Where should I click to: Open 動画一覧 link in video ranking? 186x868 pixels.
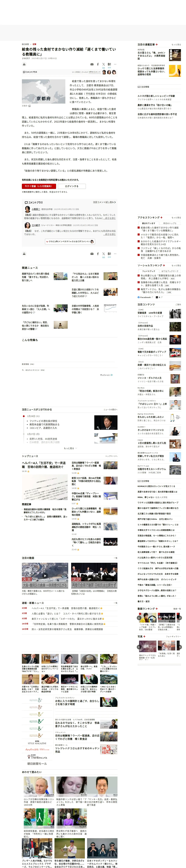pyautogui.click(x=177, y=609)
